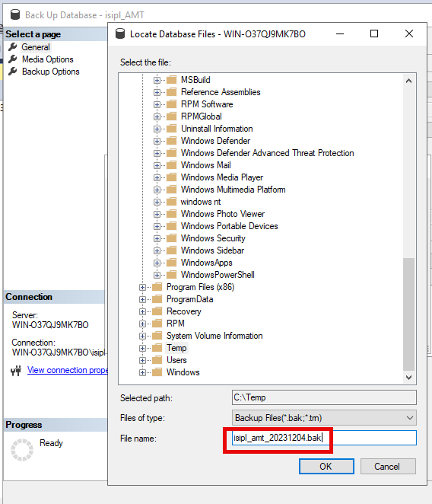Click the RPMGlobal folder icon

pyautogui.click(x=172, y=116)
